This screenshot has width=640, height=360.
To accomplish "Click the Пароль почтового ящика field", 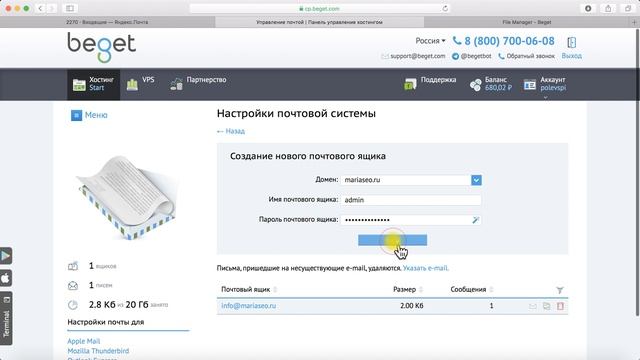I will [x=411, y=220].
